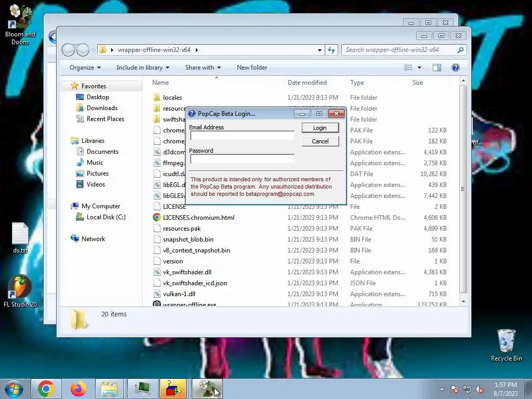The image size is (532, 399).
Task: Select FL Studio 20 desktop shortcut
Action: tap(20, 291)
